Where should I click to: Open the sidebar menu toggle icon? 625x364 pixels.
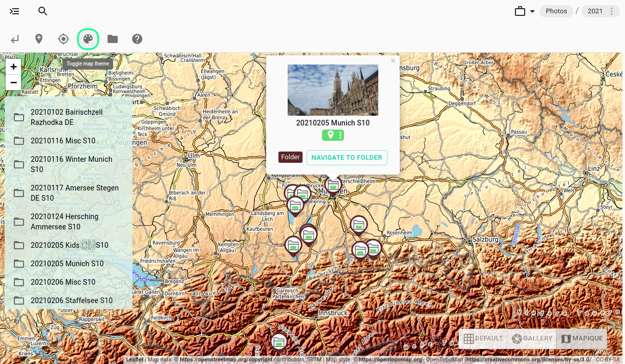pos(14,11)
